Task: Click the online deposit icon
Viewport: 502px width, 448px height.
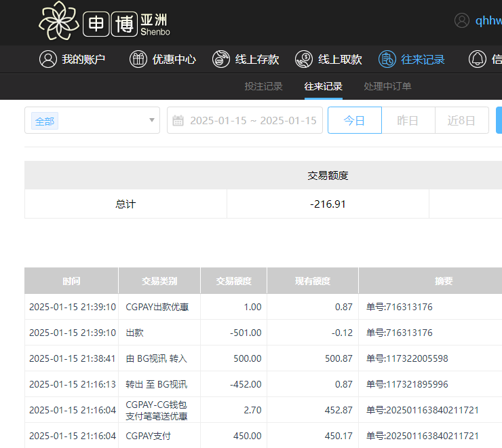Action: tap(221, 59)
